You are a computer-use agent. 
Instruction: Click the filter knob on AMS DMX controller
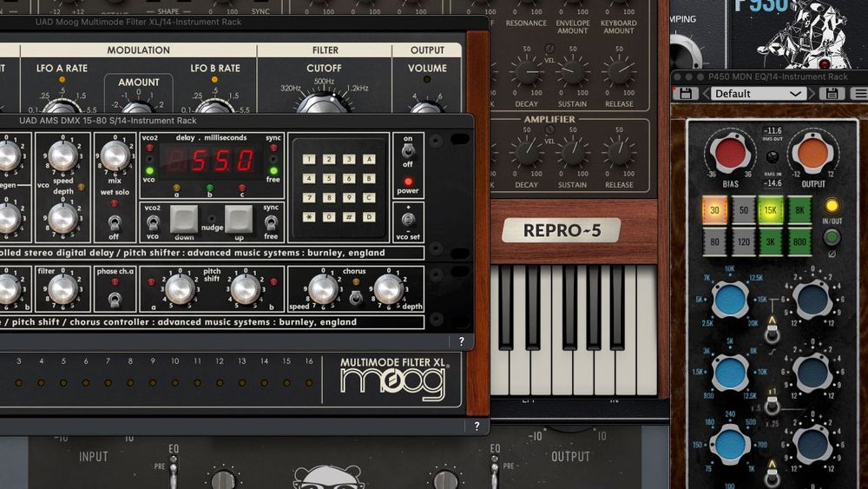[63, 289]
